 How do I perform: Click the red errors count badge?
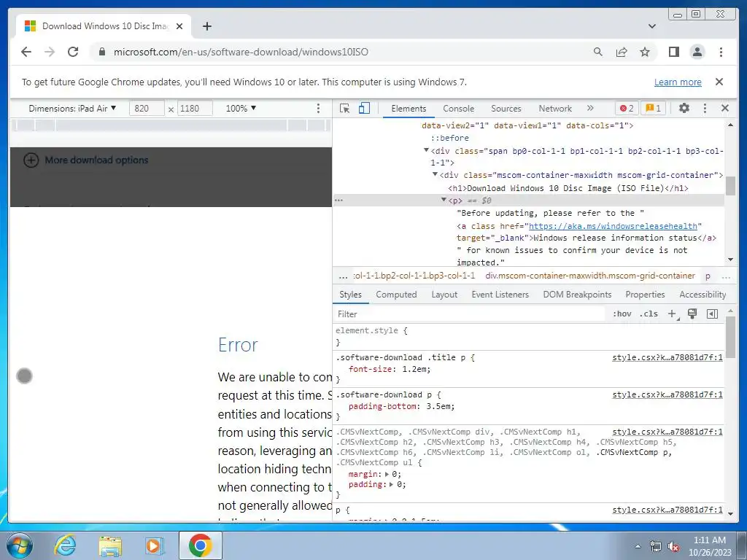627,109
